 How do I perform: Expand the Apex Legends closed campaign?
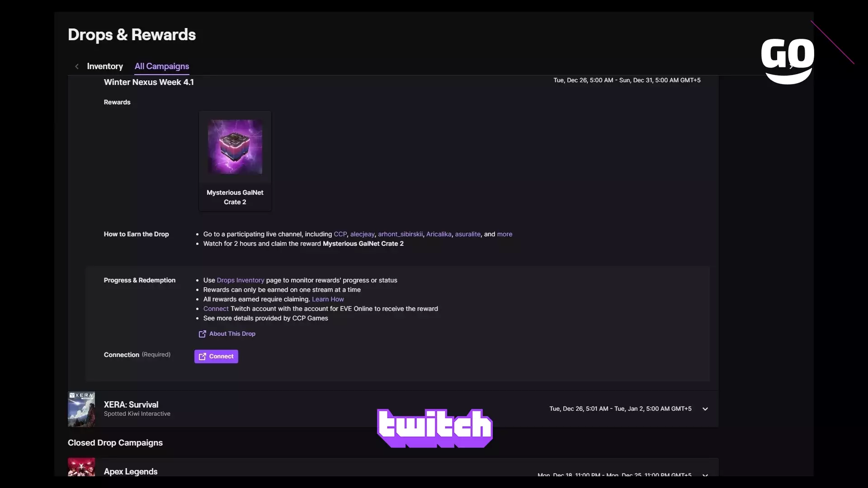pyautogui.click(x=705, y=474)
